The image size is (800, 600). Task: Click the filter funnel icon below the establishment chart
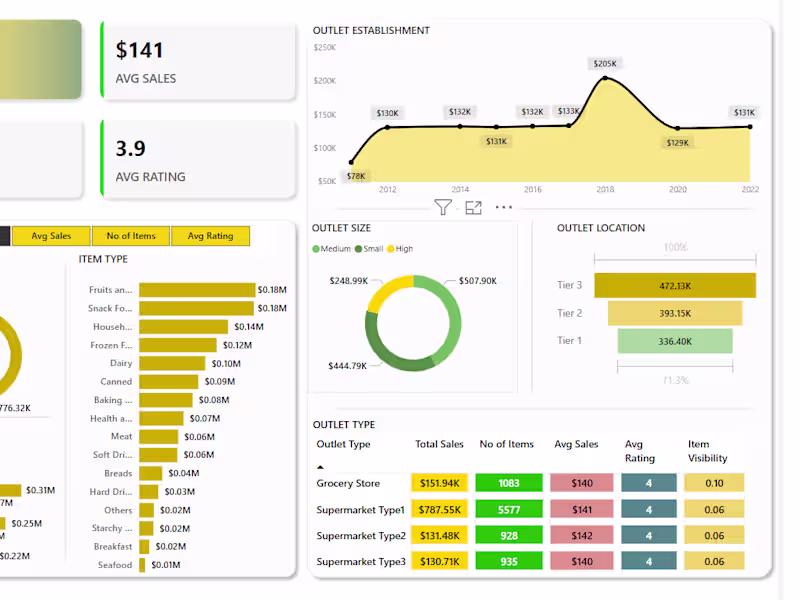[x=443, y=206]
